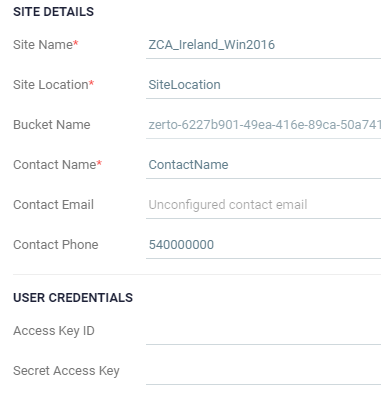
Task: Click the Site Name input field
Action: pyautogui.click(x=263, y=45)
